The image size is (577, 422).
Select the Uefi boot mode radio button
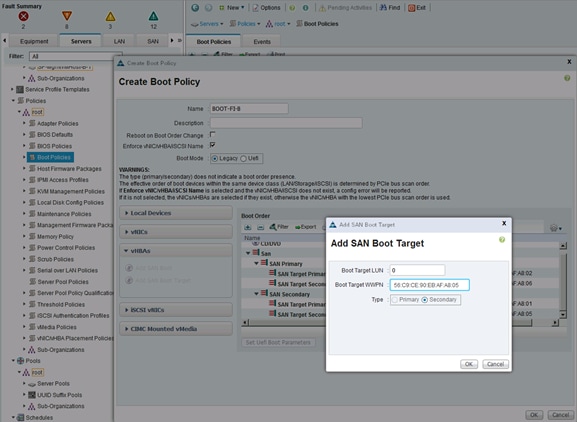(243, 159)
